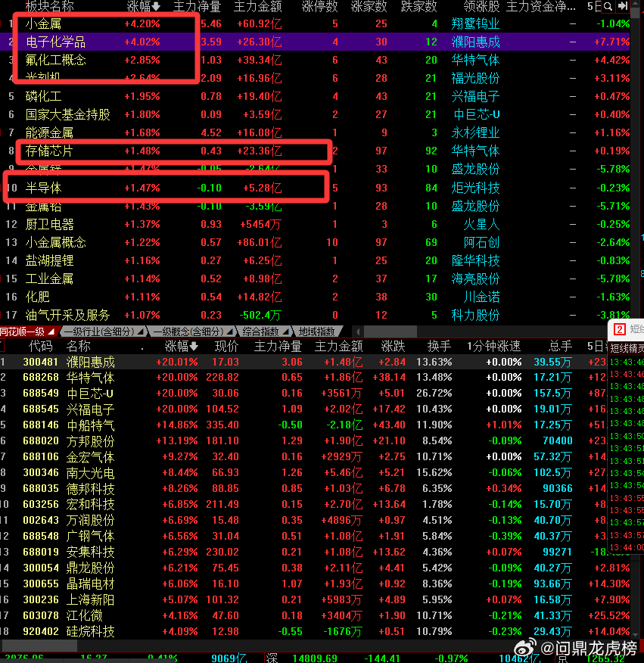Sort by 领涨股 column header
The width and height of the screenshot is (644, 663).
tap(481, 6)
